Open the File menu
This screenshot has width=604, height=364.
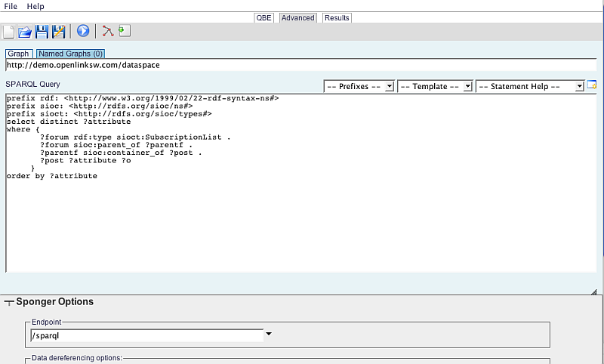(11, 6)
